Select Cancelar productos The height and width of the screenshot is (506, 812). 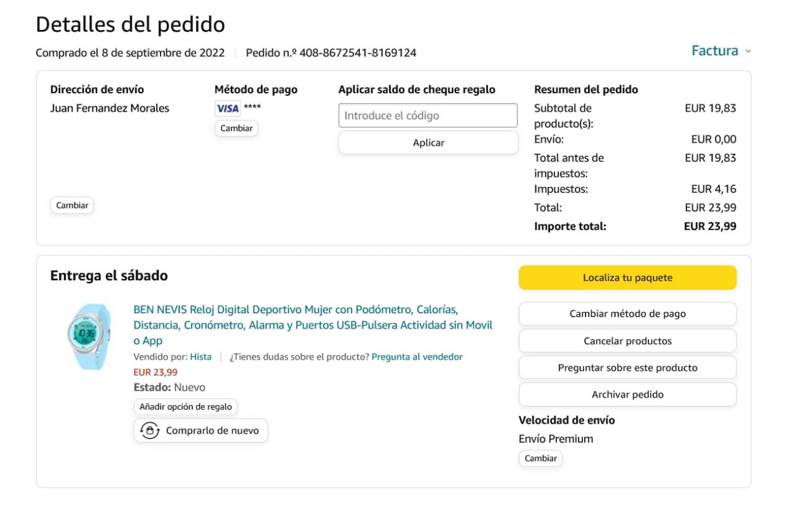[x=627, y=341]
